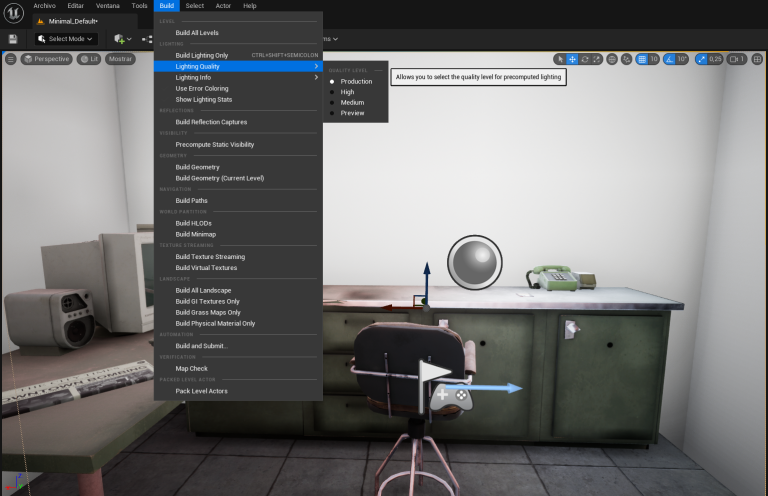768x496 pixels.
Task: Open the camera speed setting 1
Action: coord(737,59)
